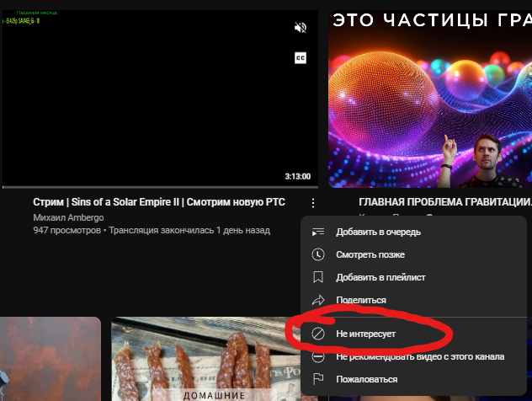Click the preview progress bar under stream
The height and width of the screenshot is (401, 532).
[x=160, y=187]
